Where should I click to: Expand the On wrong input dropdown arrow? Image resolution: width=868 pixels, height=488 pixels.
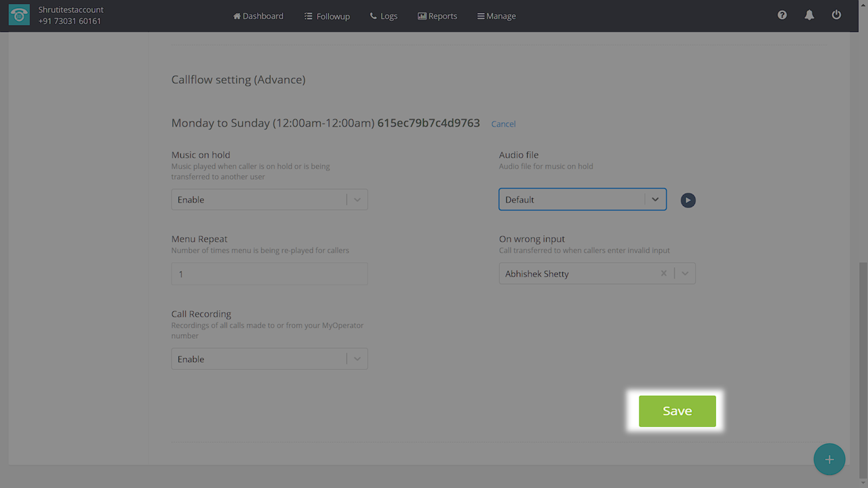click(x=685, y=274)
